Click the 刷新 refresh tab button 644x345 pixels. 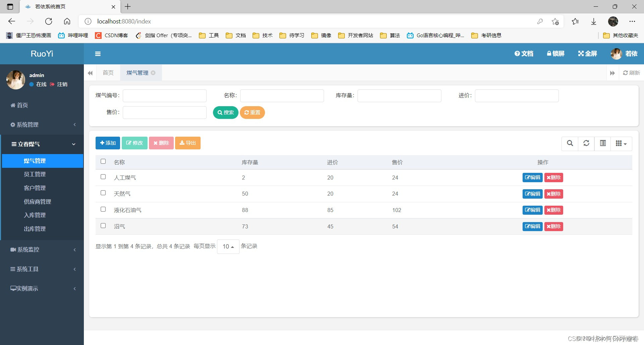(632, 73)
